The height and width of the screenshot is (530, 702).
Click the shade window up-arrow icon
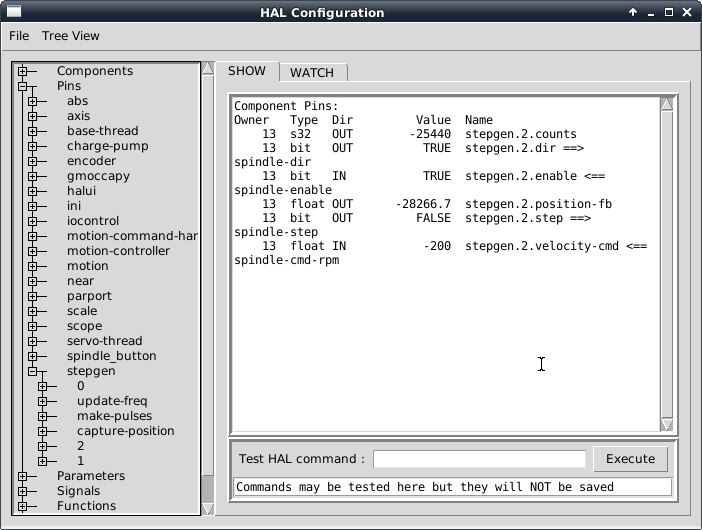pos(633,12)
